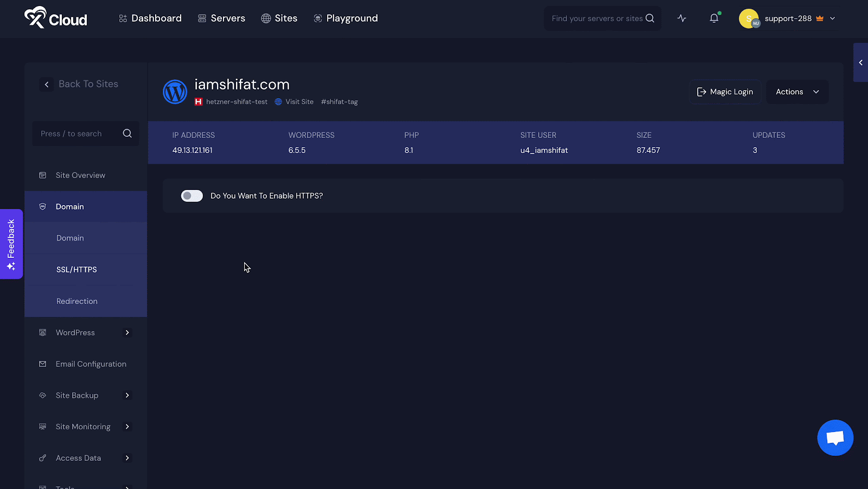This screenshot has width=868, height=489.
Task: Click the Hetzner icon next to hetzner-shifat-test
Action: (x=199, y=101)
